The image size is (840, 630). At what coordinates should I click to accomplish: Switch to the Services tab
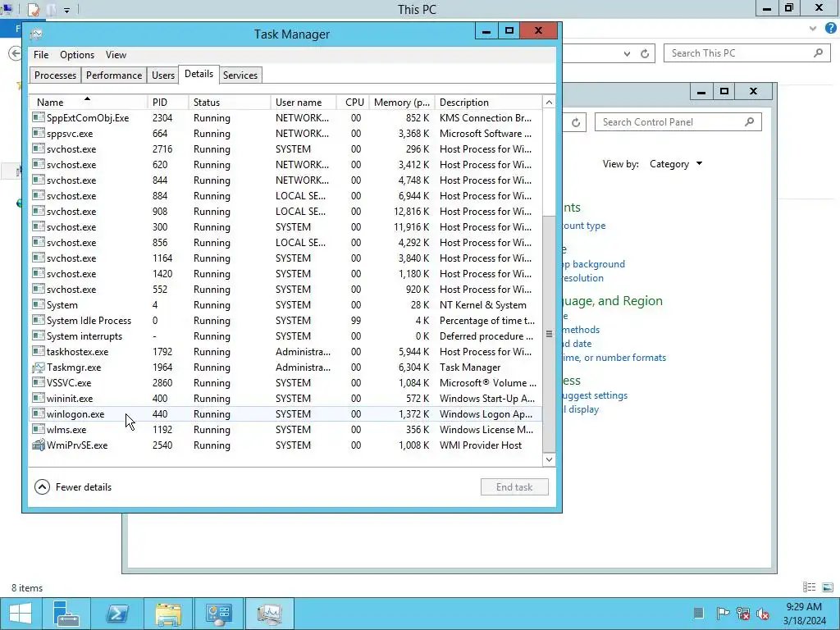[x=240, y=75]
